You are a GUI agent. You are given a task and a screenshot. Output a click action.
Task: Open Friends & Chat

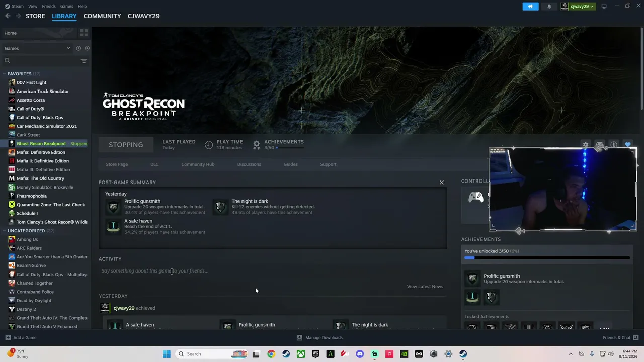point(621,338)
